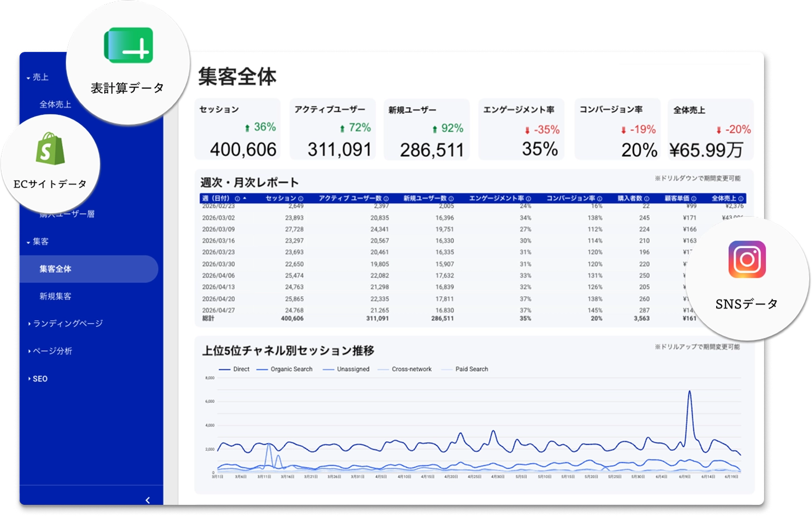Click the help icon beside セッション column
This screenshot has height=516, width=812.
(301, 199)
